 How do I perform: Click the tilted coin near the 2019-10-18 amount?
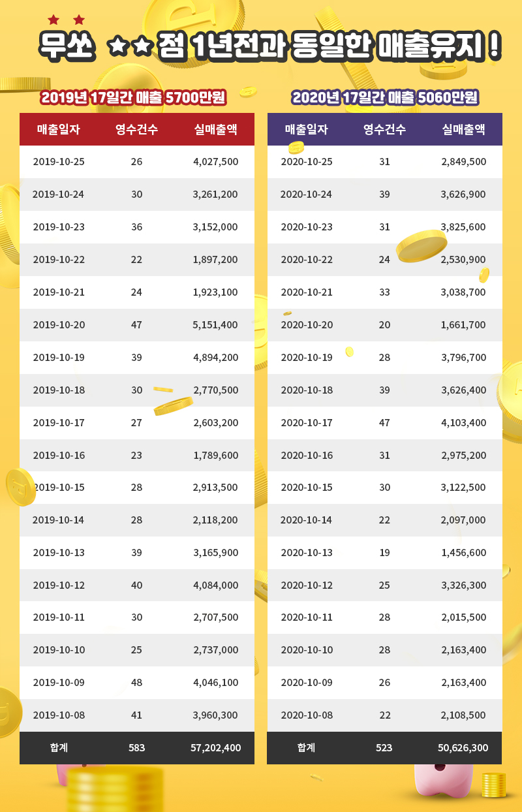174,407
